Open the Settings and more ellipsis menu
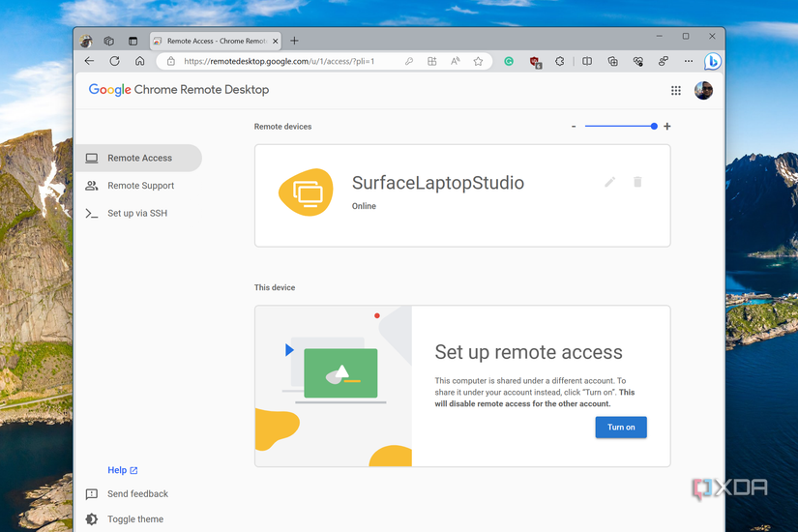This screenshot has width=798, height=532. [x=689, y=61]
